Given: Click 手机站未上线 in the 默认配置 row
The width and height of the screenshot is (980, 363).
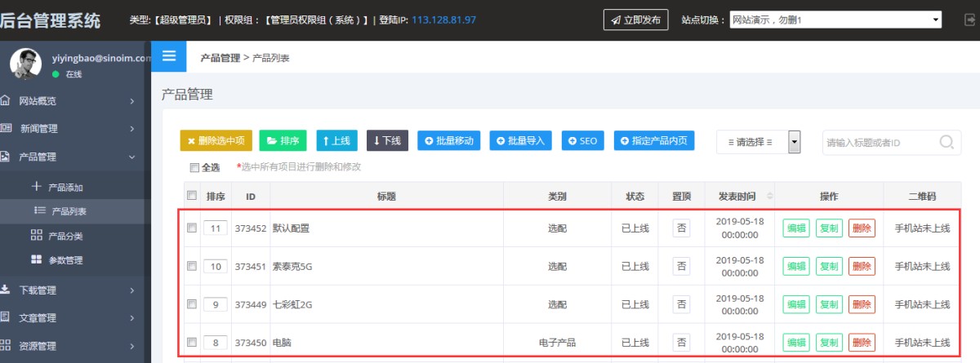Looking at the screenshot, I should click(922, 228).
